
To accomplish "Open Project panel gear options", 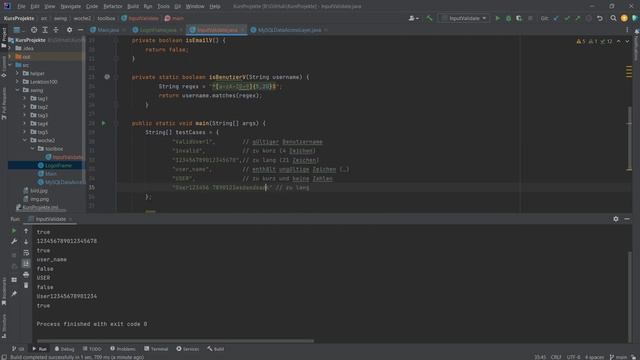I will tap(69, 30).
